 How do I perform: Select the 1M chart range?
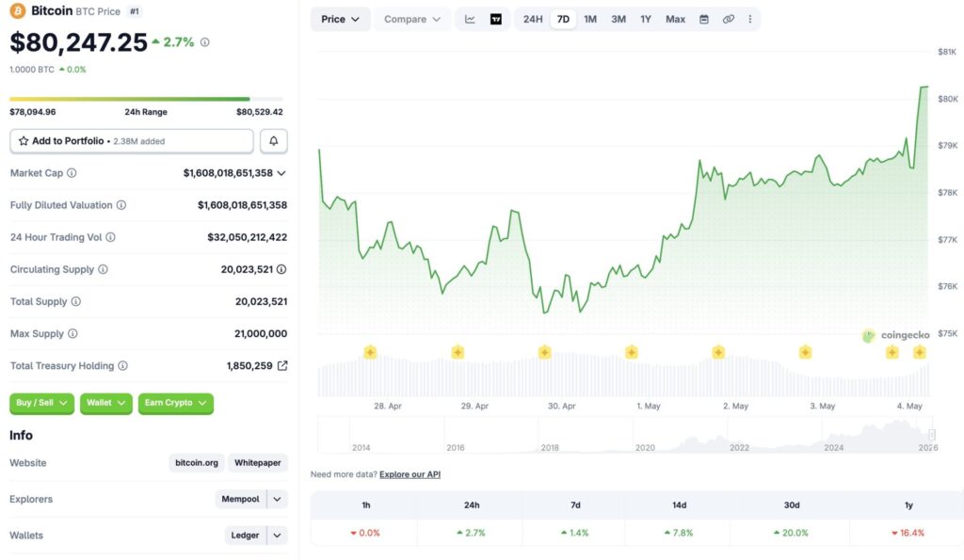(590, 19)
